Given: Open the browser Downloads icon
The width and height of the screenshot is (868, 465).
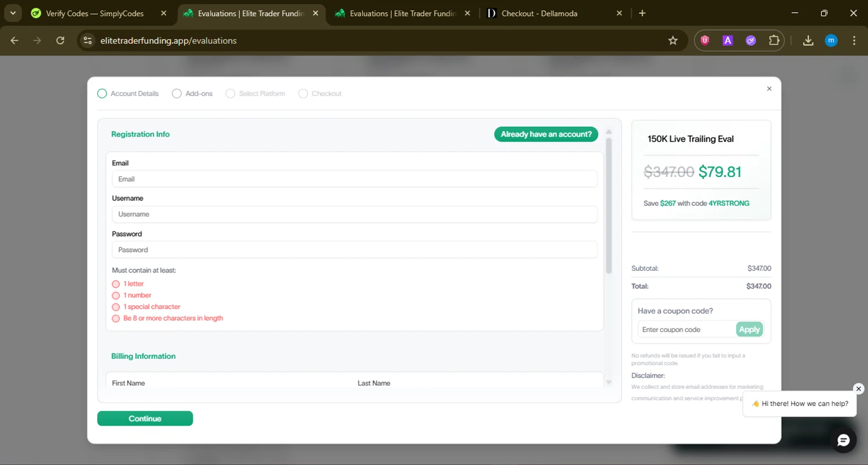Looking at the screenshot, I should (x=808, y=40).
